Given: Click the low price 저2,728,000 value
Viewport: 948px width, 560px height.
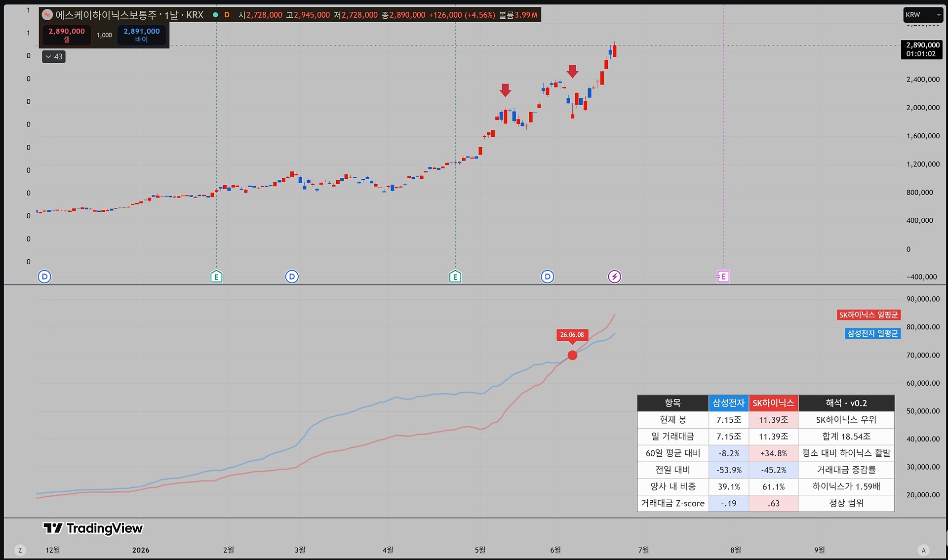Looking at the screenshot, I should pos(355,15).
